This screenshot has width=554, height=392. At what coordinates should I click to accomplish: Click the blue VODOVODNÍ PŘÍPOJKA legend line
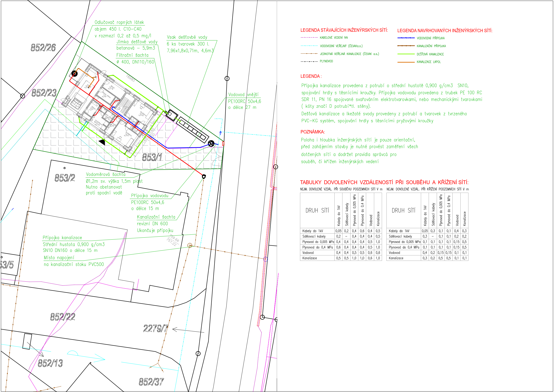point(406,38)
